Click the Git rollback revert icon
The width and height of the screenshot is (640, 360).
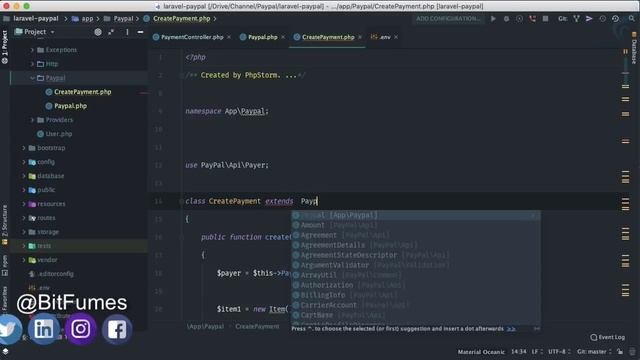tap(616, 19)
